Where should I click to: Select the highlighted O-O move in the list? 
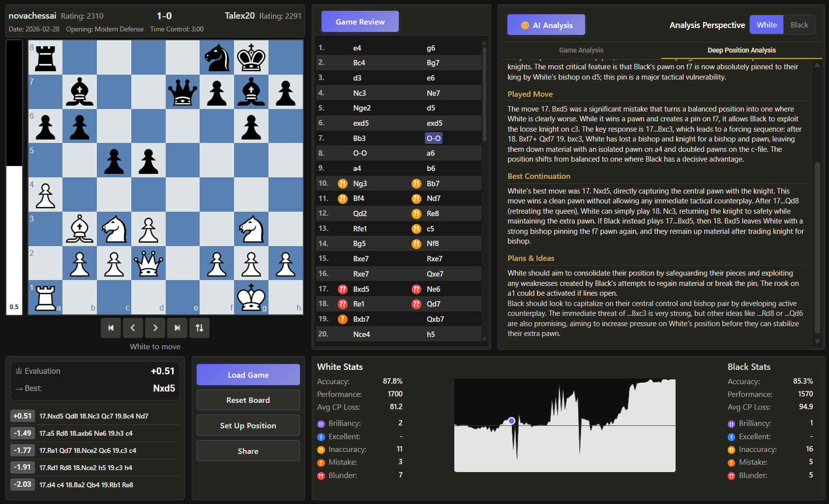[x=433, y=139]
